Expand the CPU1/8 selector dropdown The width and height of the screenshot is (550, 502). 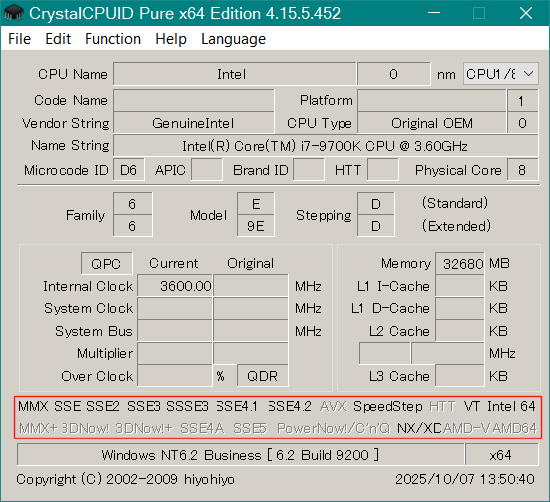[500, 74]
